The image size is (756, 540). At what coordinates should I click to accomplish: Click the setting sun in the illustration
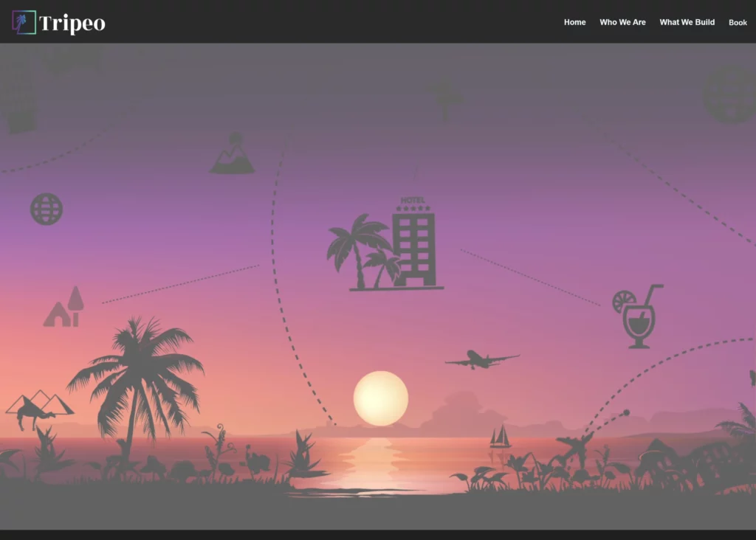[382, 397]
